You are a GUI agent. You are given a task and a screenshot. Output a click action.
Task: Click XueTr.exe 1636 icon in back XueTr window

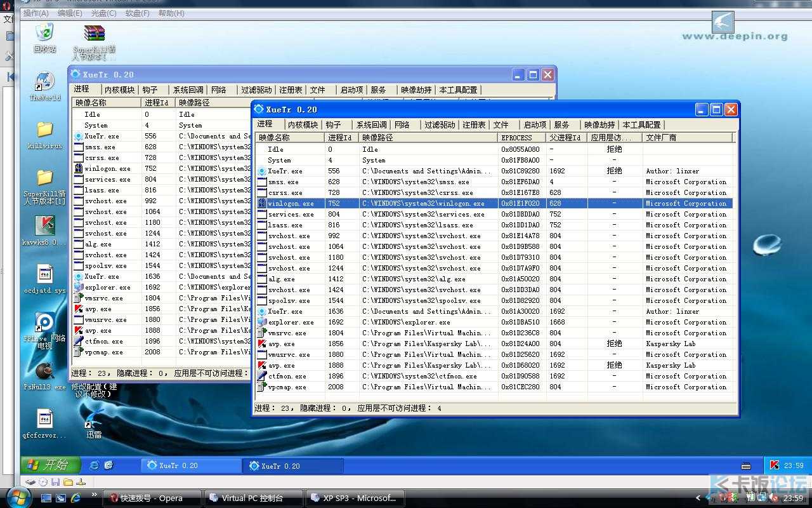point(79,276)
